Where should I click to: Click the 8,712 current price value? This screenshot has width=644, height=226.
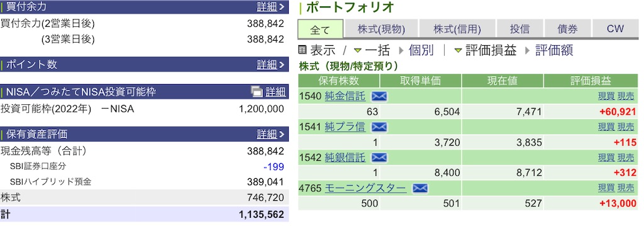tap(530, 173)
